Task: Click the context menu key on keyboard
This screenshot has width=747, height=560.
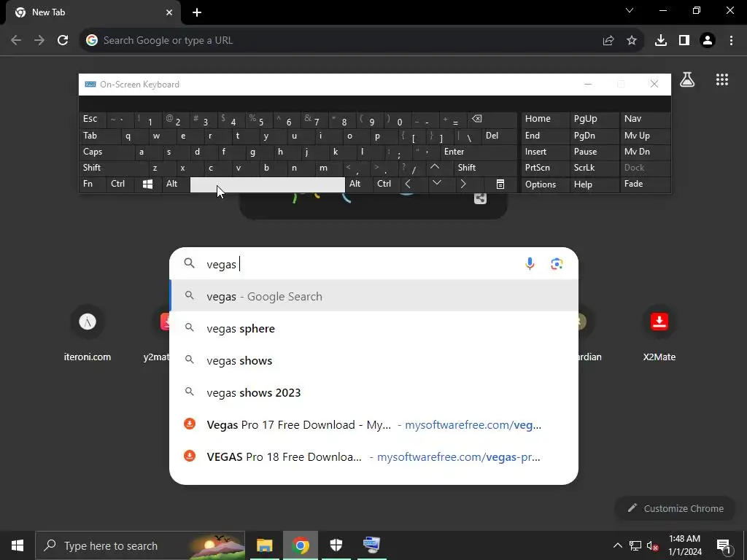Action: point(500,184)
